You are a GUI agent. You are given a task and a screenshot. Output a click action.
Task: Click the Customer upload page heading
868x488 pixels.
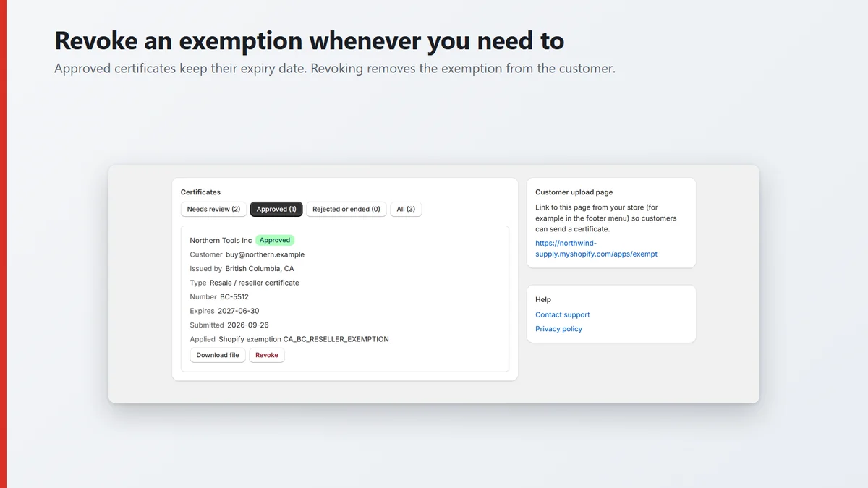coord(574,192)
